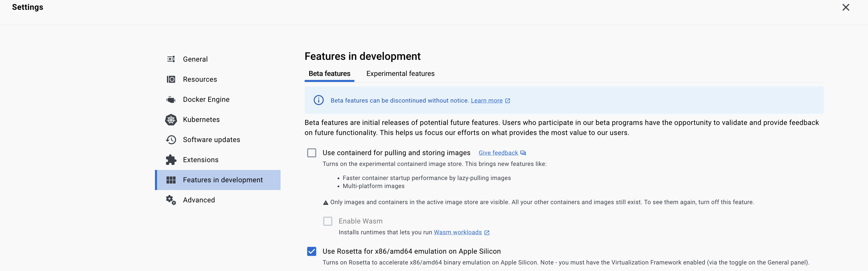Open the Kubernetes settings section

coord(218,120)
